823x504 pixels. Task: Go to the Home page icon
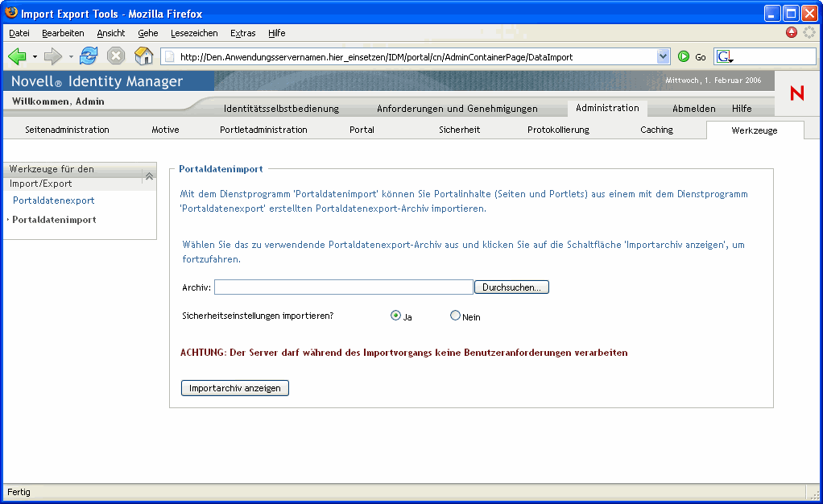tap(143, 56)
